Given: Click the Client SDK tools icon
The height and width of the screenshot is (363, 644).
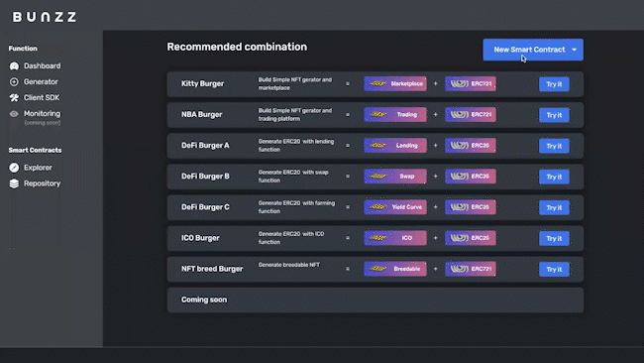Looking at the screenshot, I should click(14, 97).
